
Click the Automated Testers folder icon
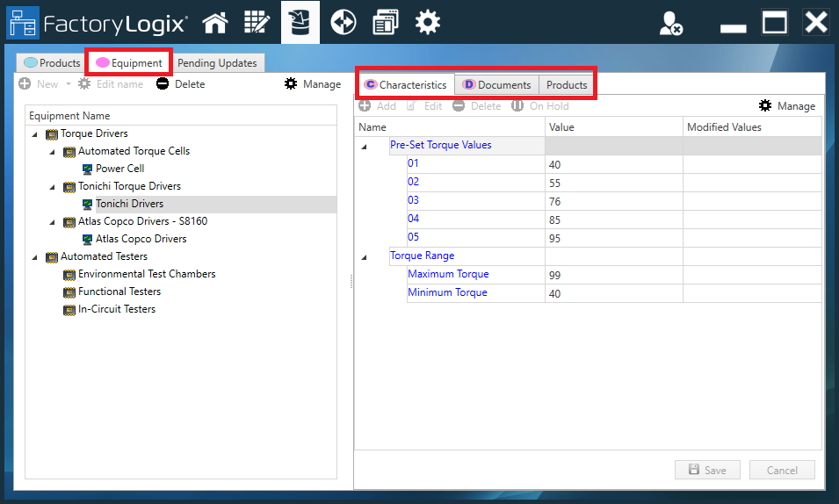tap(51, 258)
